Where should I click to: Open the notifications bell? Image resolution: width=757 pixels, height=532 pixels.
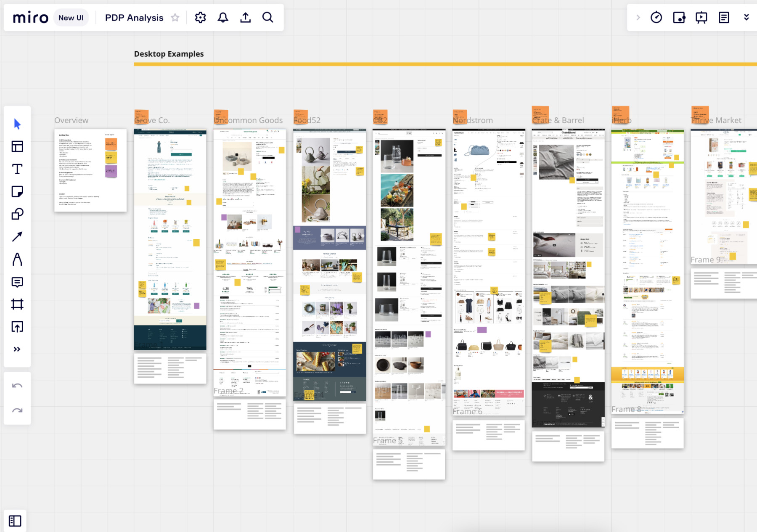[x=223, y=18]
